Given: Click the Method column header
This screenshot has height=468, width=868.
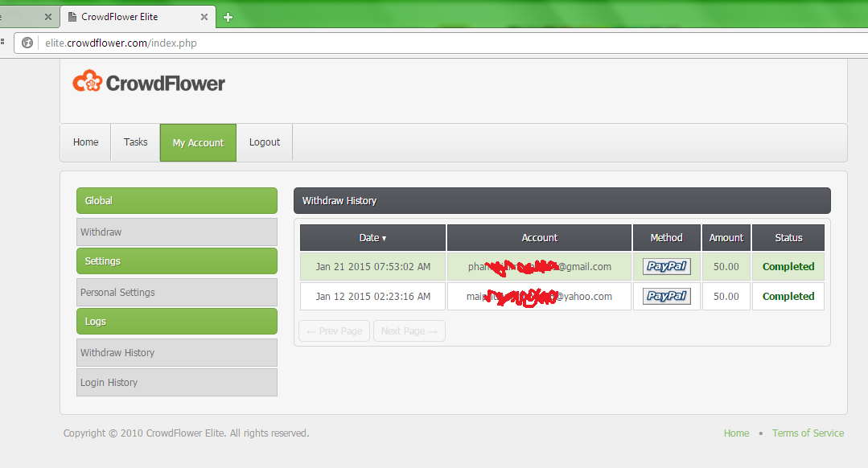Looking at the screenshot, I should click(667, 238).
